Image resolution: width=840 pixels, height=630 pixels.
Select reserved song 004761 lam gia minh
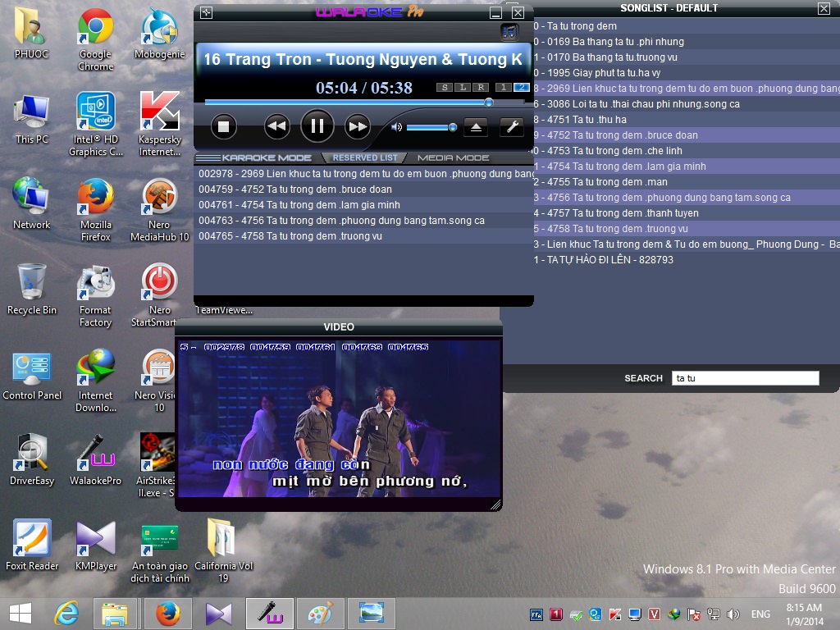click(x=363, y=204)
